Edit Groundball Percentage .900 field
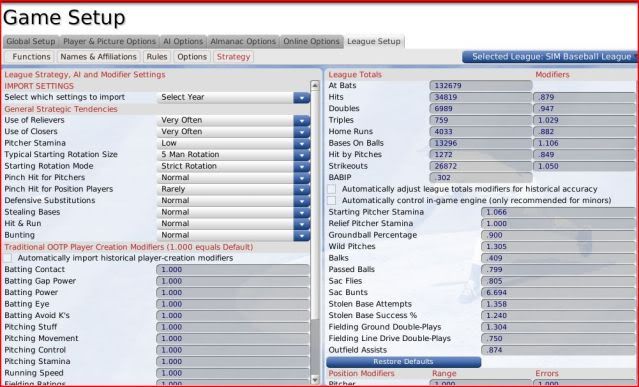This screenshot has height=387, width=639. click(559, 235)
